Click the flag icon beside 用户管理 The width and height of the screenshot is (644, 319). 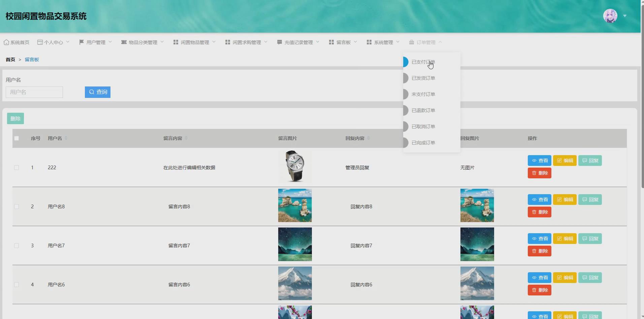82,42
